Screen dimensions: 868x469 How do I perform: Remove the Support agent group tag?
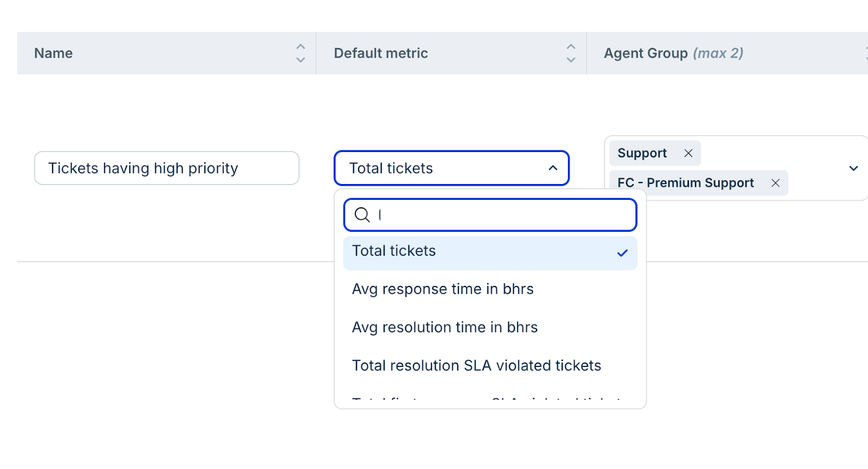click(688, 153)
